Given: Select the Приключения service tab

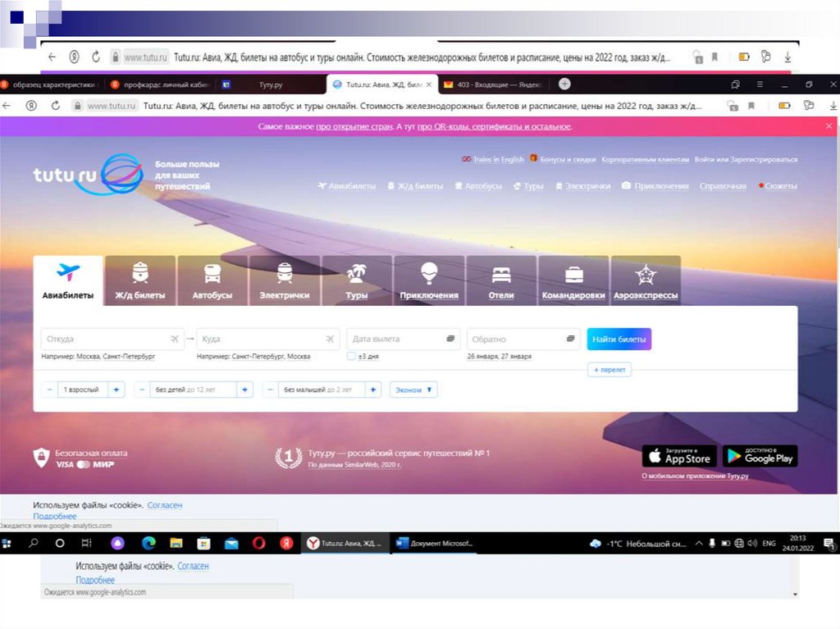Looking at the screenshot, I should (429, 281).
